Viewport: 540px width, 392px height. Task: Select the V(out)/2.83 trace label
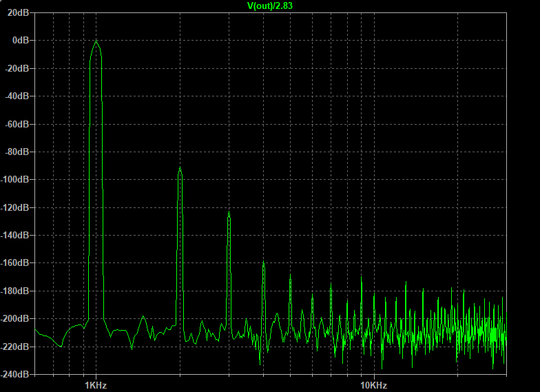[270, 6]
